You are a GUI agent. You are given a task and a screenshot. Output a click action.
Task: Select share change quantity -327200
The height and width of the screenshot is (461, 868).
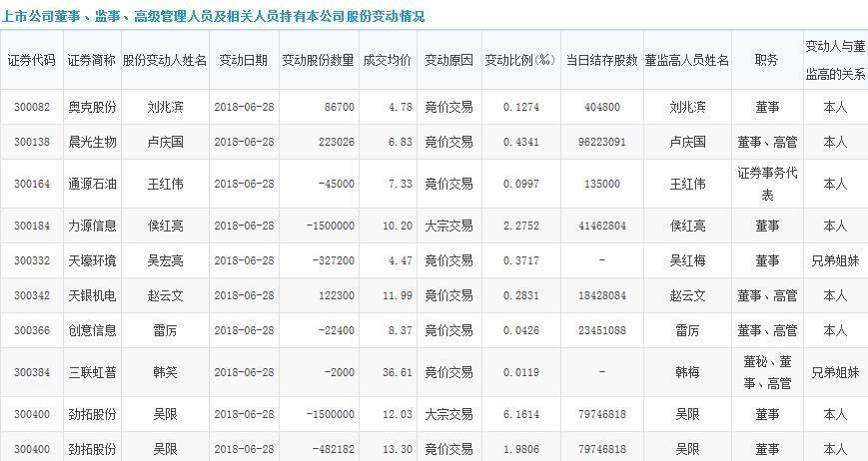click(334, 260)
